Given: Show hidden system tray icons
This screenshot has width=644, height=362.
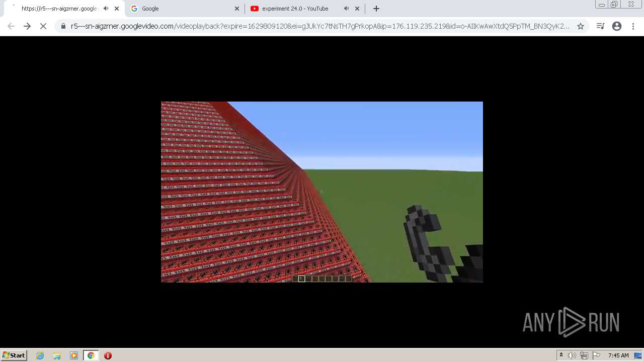Looking at the screenshot, I should coord(561,355).
